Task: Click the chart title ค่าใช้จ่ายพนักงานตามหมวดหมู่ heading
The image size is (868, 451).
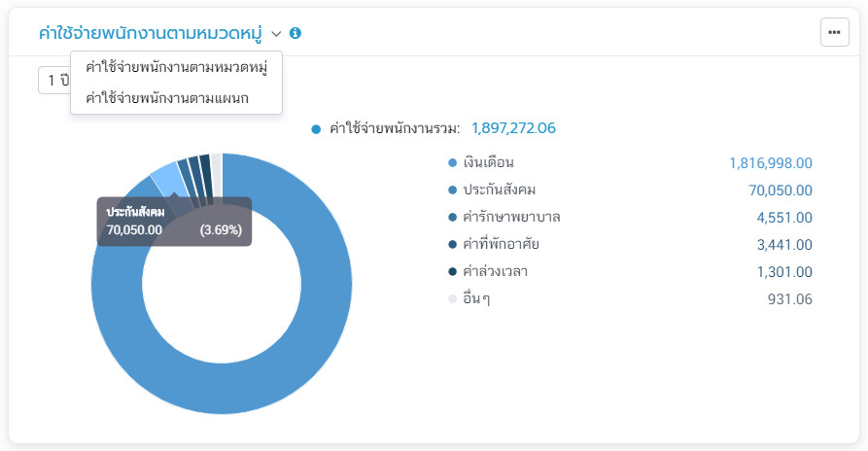Action: (x=150, y=33)
